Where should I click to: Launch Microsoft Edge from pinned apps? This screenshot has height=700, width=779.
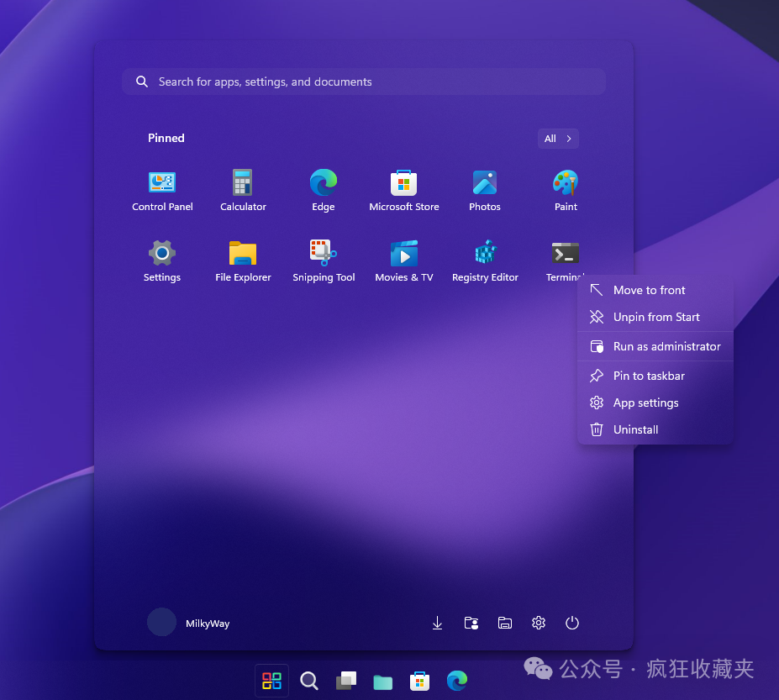(324, 189)
